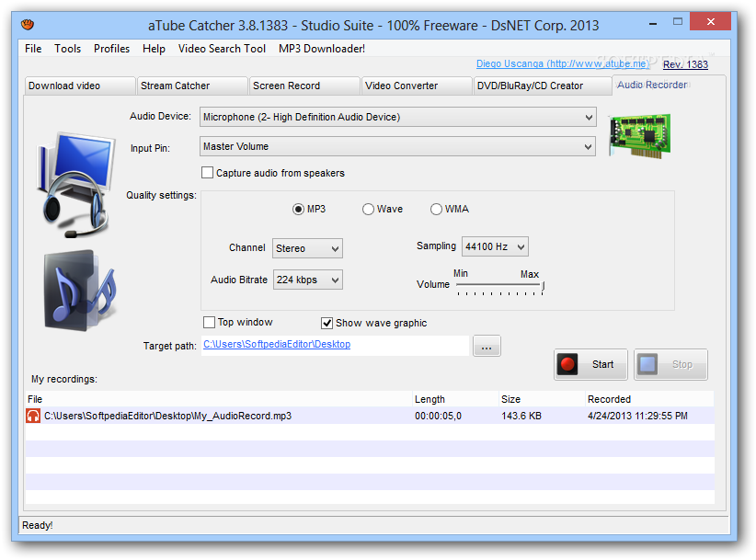
Task: Switch to DVD/BluRay/CD Creator tab
Action: pos(543,86)
